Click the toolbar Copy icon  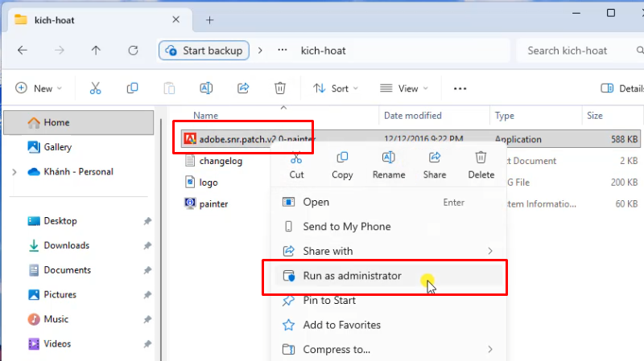[132, 88]
